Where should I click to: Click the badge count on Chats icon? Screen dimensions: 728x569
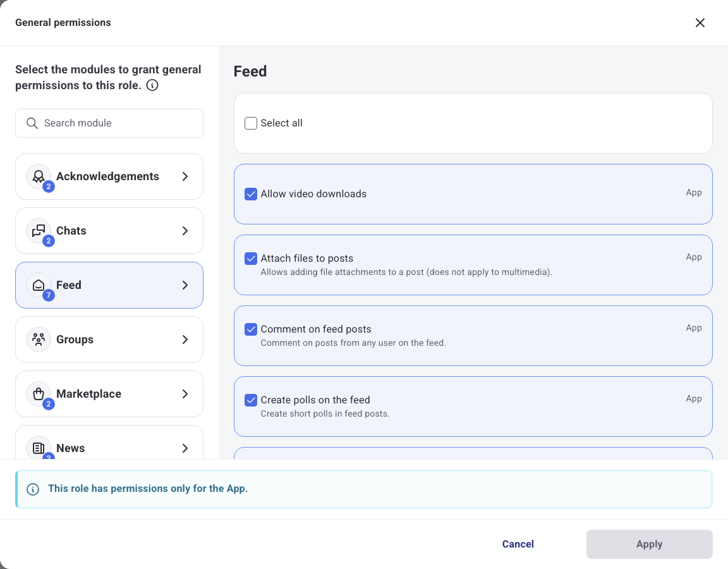48,241
